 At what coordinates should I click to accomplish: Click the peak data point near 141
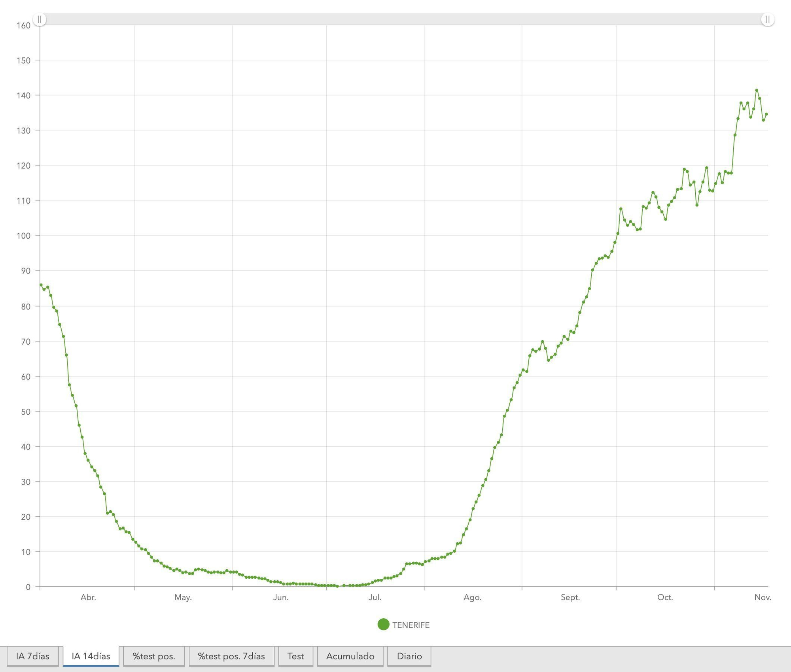tap(757, 90)
